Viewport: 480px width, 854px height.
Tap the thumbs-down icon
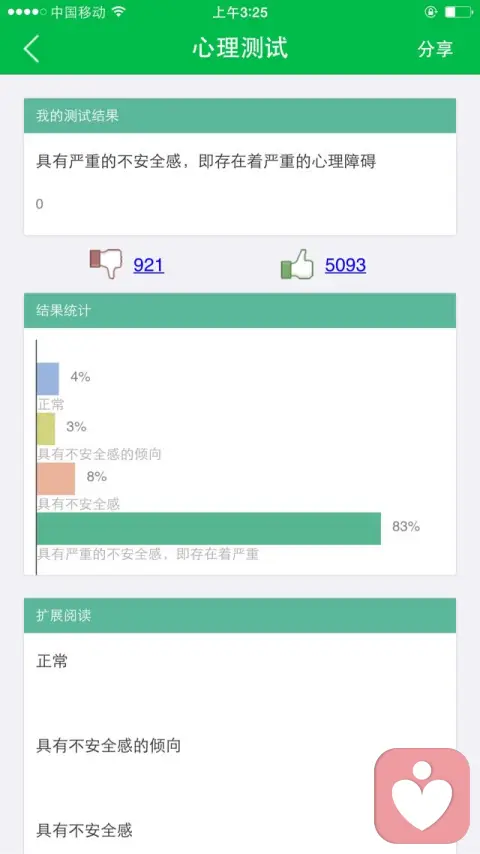point(106,264)
